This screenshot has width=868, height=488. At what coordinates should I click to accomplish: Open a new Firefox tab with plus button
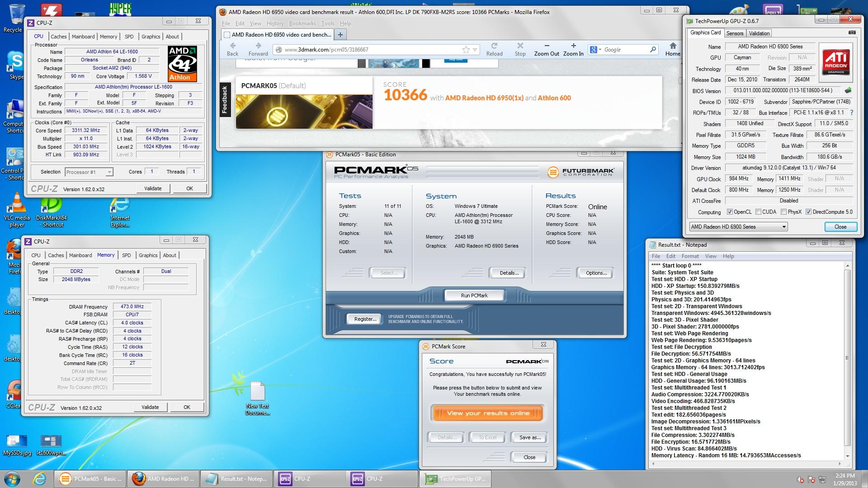point(340,34)
